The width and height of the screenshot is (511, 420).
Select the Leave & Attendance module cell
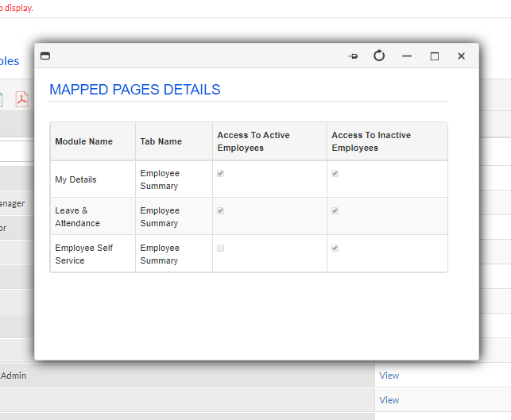[x=93, y=217]
